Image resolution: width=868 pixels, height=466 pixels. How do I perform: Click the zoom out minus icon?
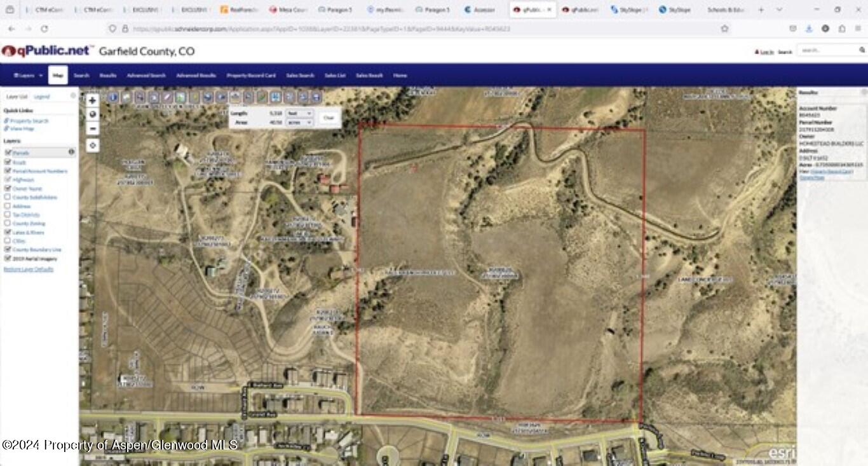[x=93, y=128]
